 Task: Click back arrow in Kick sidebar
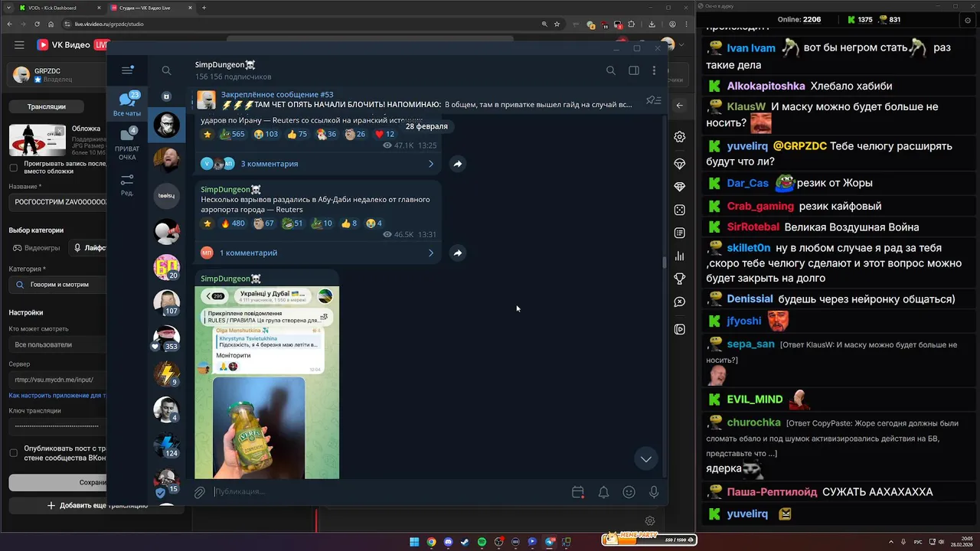[680, 106]
